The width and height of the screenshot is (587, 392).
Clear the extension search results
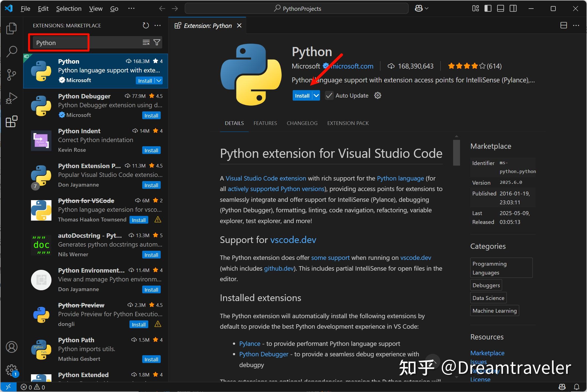tap(146, 42)
